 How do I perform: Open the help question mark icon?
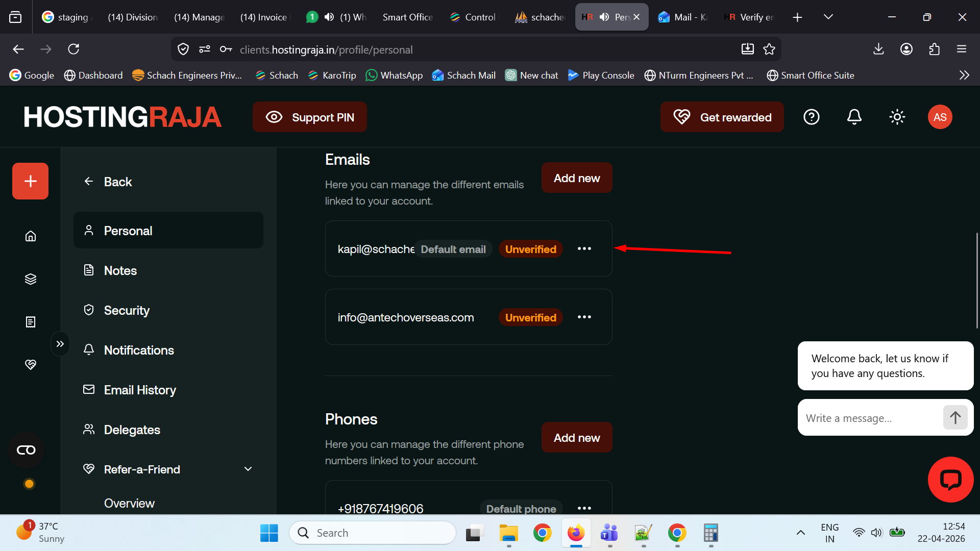[x=811, y=117]
